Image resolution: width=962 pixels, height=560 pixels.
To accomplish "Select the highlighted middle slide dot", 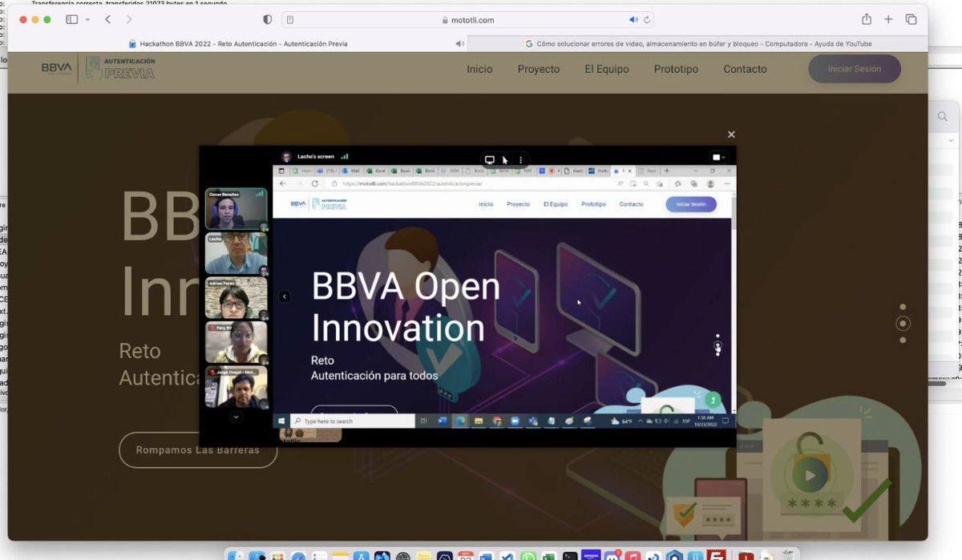I will point(903,324).
